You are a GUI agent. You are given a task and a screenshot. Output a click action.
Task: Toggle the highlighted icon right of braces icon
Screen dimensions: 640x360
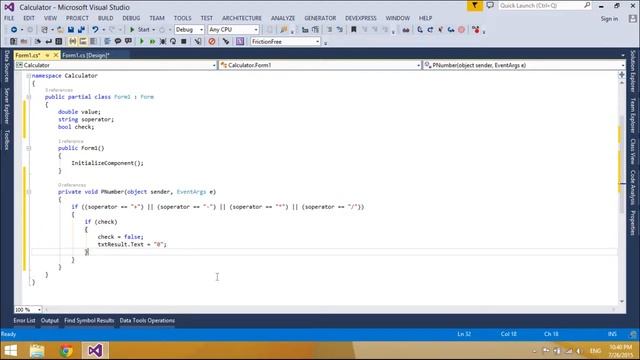(x=83, y=42)
